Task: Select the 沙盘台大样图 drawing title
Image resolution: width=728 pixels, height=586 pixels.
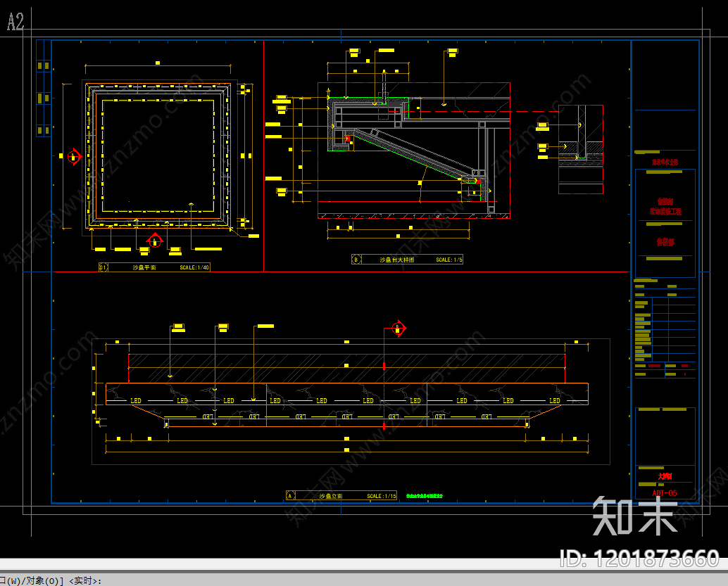Action: (x=397, y=260)
